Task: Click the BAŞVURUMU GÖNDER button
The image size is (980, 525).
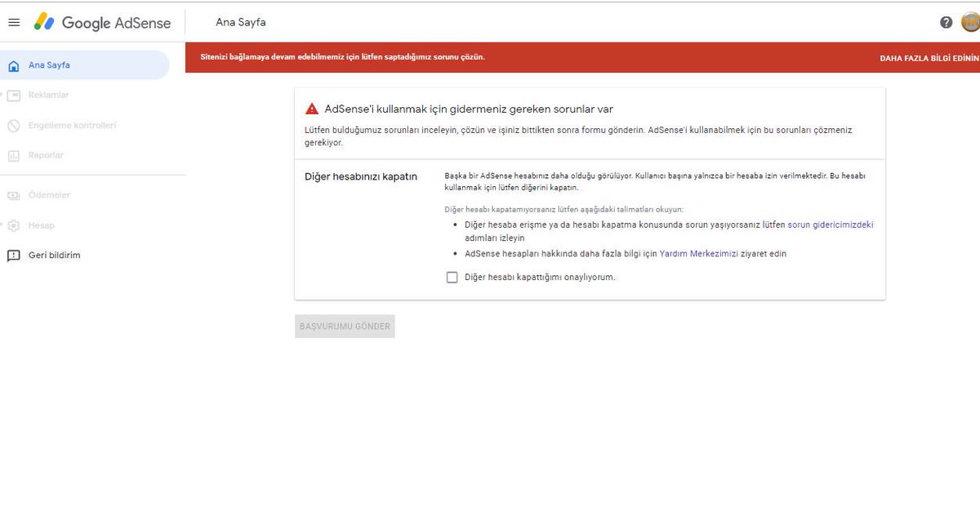Action: 345,327
